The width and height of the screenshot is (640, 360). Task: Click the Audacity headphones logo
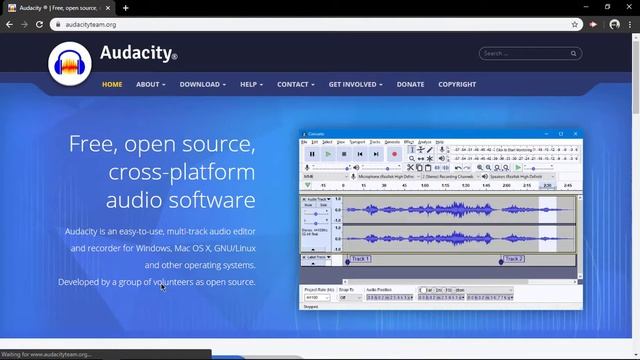pyautogui.click(x=70, y=64)
